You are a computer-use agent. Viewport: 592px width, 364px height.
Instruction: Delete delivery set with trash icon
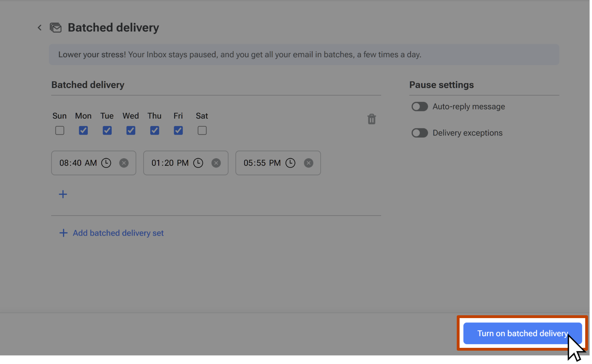pos(372,119)
